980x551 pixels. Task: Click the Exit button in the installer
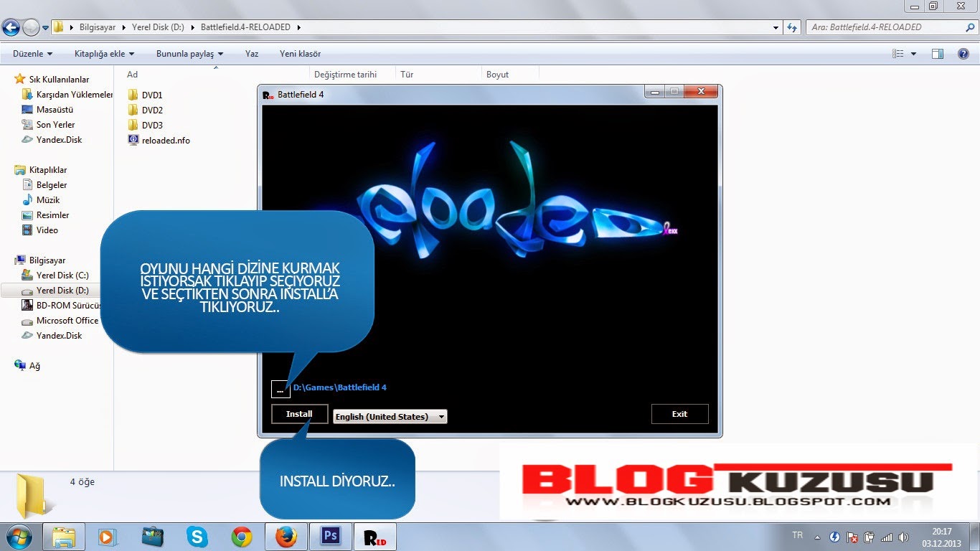click(x=679, y=414)
